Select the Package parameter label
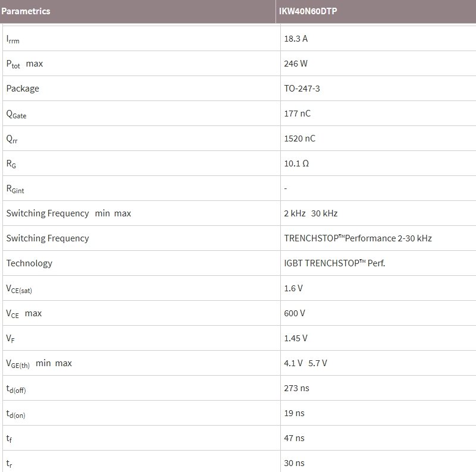Viewport: 476px width, 472px height. [x=23, y=89]
